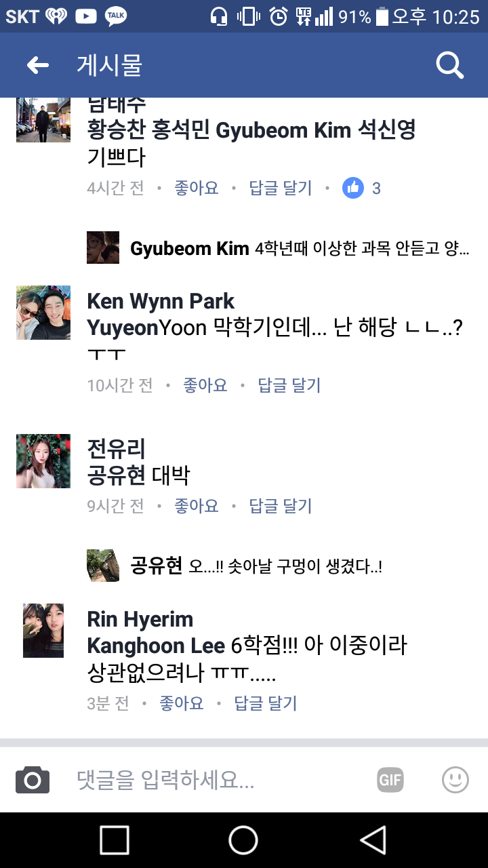The image size is (488, 868).
Task: Open Ken Wynn Park's profile picture
Action: click(x=43, y=313)
